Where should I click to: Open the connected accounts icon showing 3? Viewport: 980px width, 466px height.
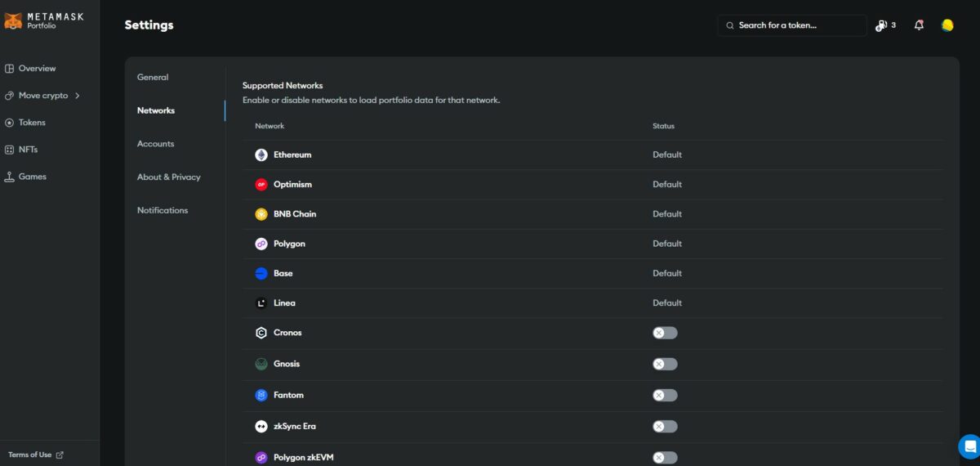(885, 25)
